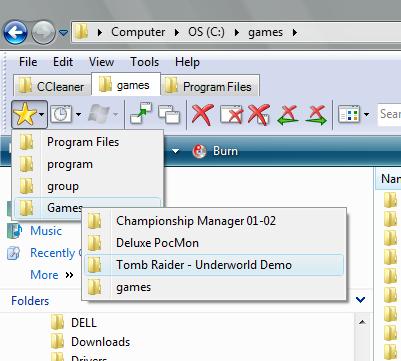Open the View menu
Screen dimensions: 401x361
[x=101, y=62]
